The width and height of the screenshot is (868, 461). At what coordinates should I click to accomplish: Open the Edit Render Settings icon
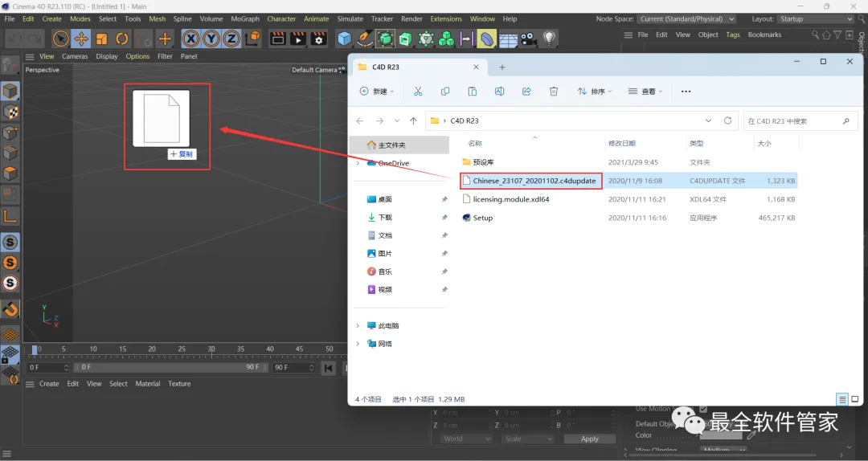pos(318,39)
